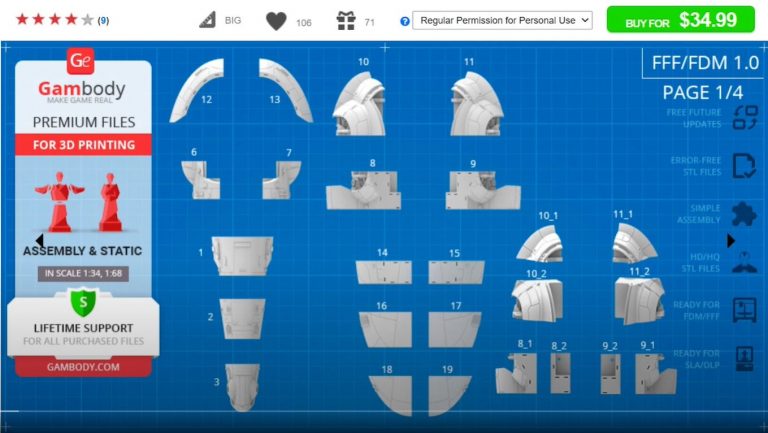Click the ready for SLA/DLP printer icon
Screen dimensions: 768x433
coord(745,359)
